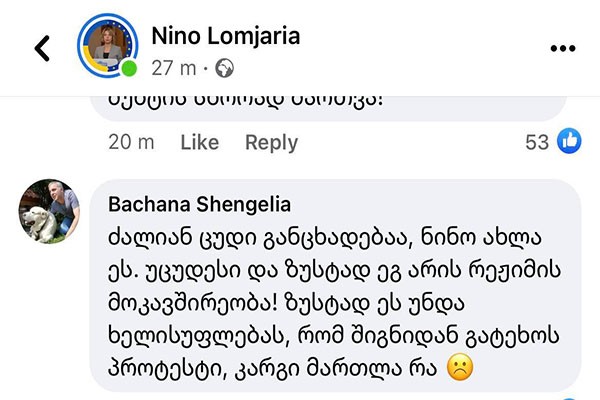
Task: Go back using the left arrow
Action: coord(42,48)
